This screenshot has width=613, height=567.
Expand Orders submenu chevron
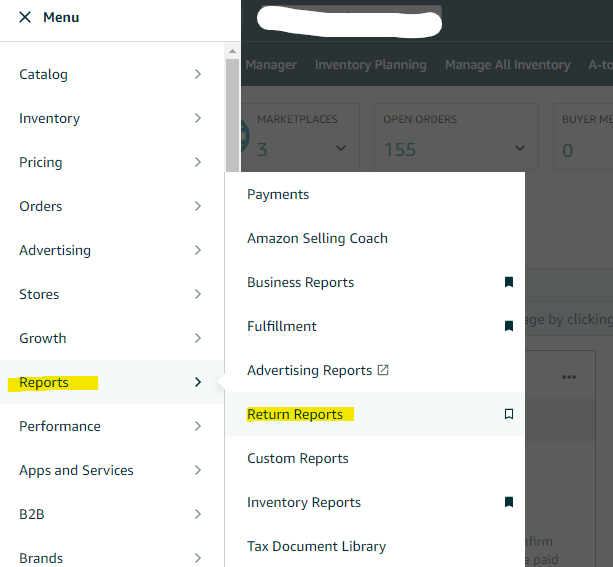point(198,206)
